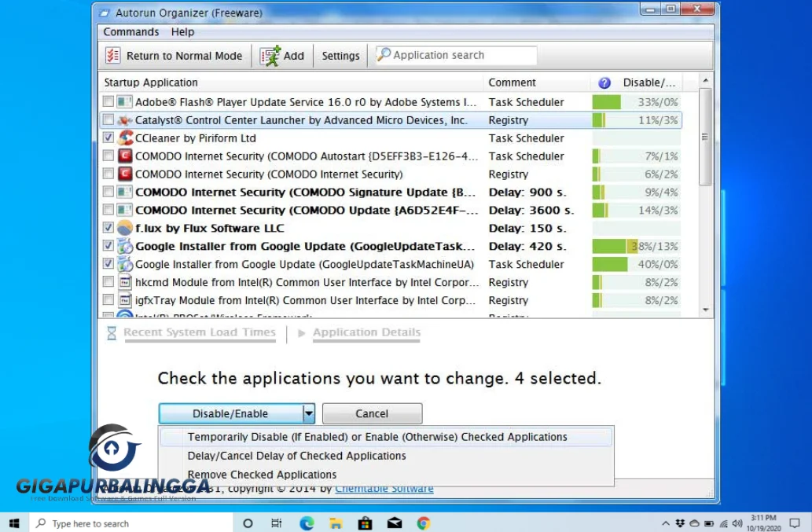The height and width of the screenshot is (532, 812).
Task: Click the Disable/... column header
Action: click(648, 83)
